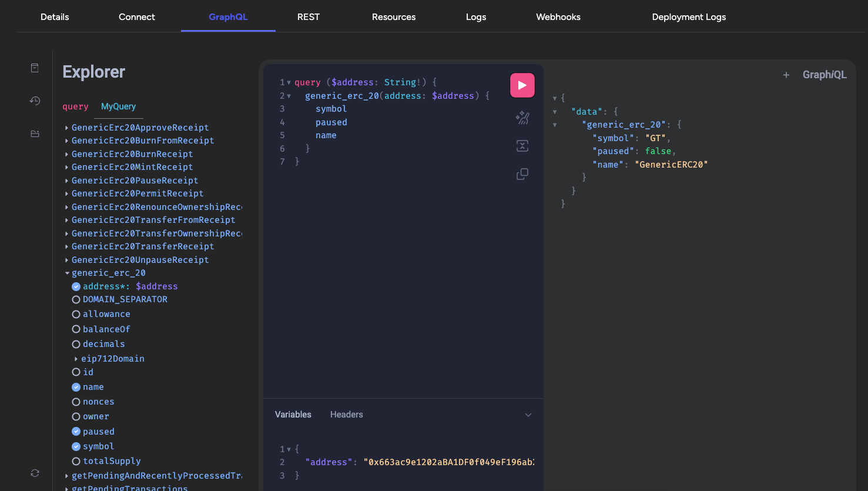Click the refresh schema icon bottom left
The width and height of the screenshot is (868, 491).
pos(34,473)
